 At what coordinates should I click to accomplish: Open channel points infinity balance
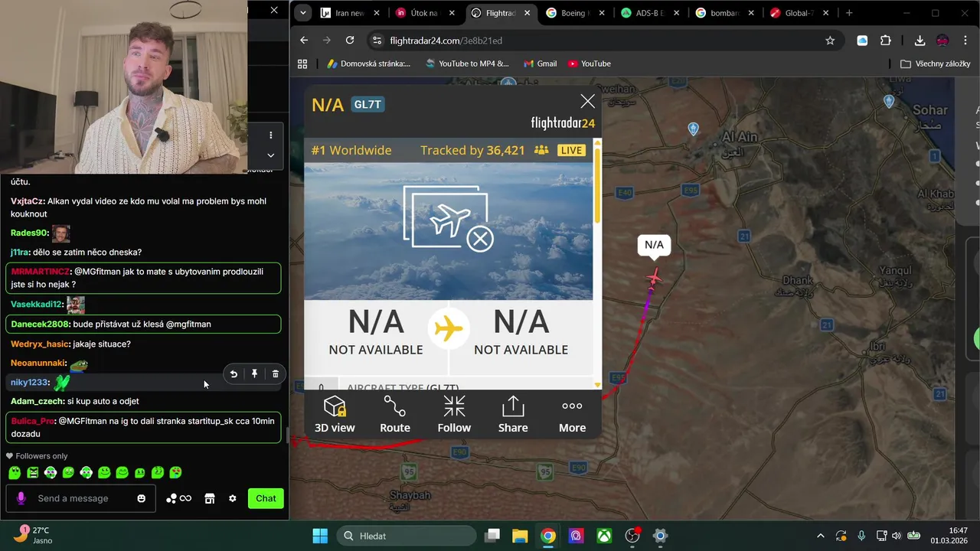179,498
